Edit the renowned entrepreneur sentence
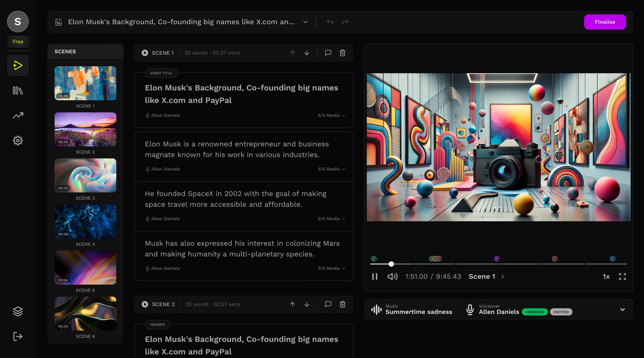This screenshot has width=644, height=358. coord(237,149)
